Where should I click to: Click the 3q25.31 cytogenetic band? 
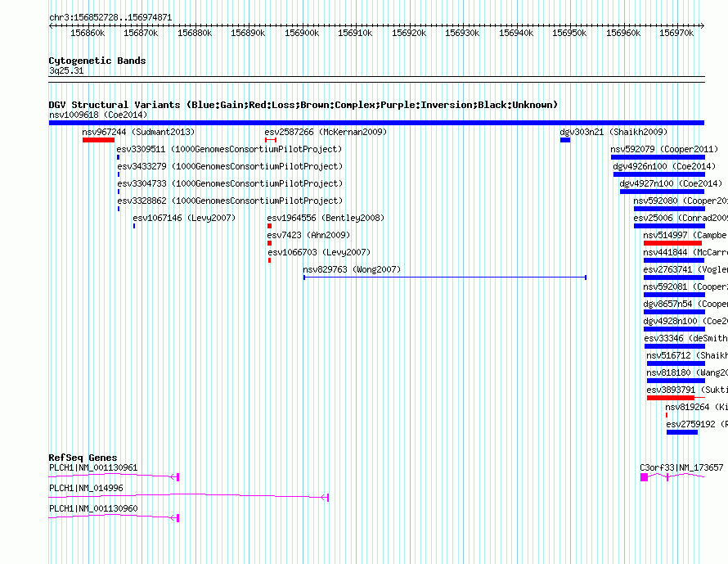click(66, 70)
